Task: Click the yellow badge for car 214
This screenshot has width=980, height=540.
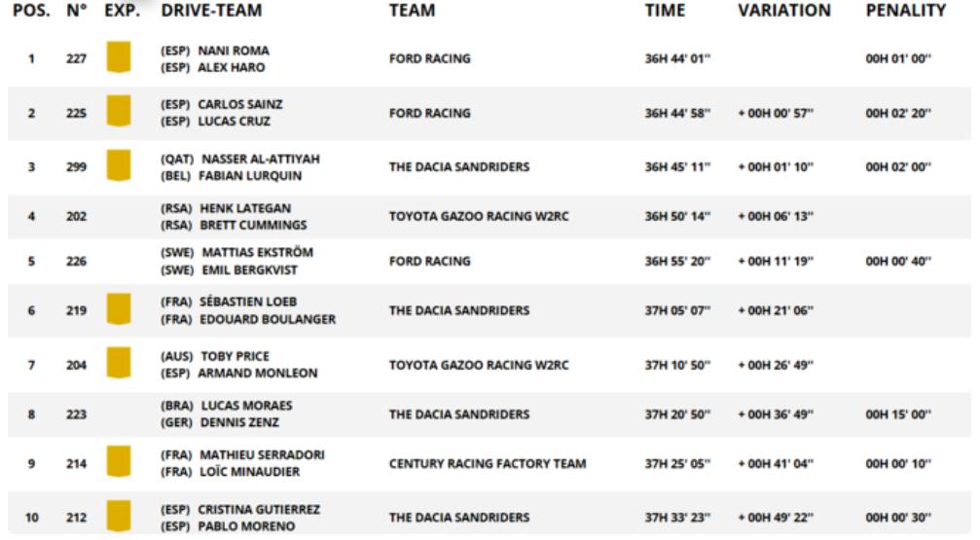Action: 119,462
